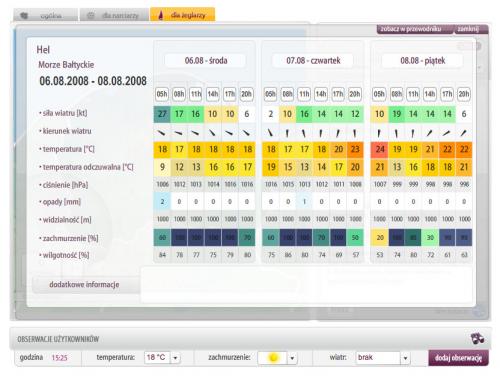The width and height of the screenshot is (500, 376).
Task: Select the '08.08 - piątek' day header
Action: tap(422, 61)
